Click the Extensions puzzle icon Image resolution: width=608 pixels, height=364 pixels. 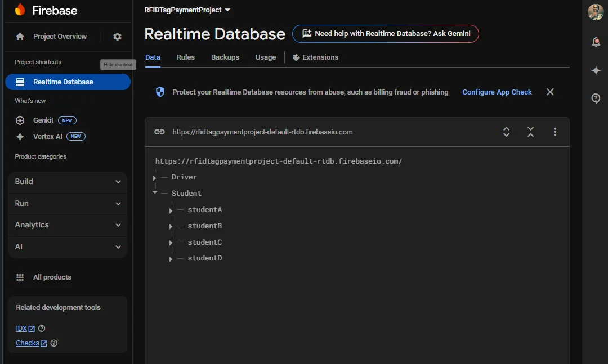pos(296,57)
